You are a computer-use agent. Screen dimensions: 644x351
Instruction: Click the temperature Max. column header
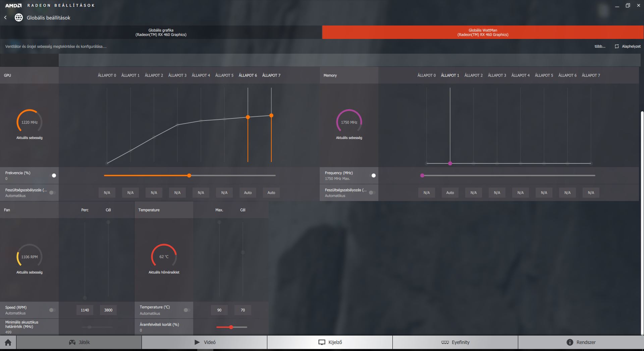point(219,210)
